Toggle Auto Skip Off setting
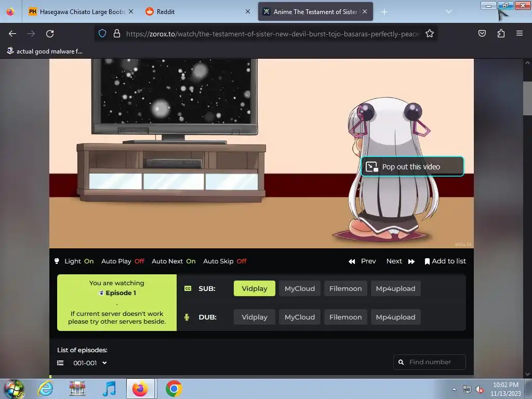532x399 pixels. [x=224, y=261]
